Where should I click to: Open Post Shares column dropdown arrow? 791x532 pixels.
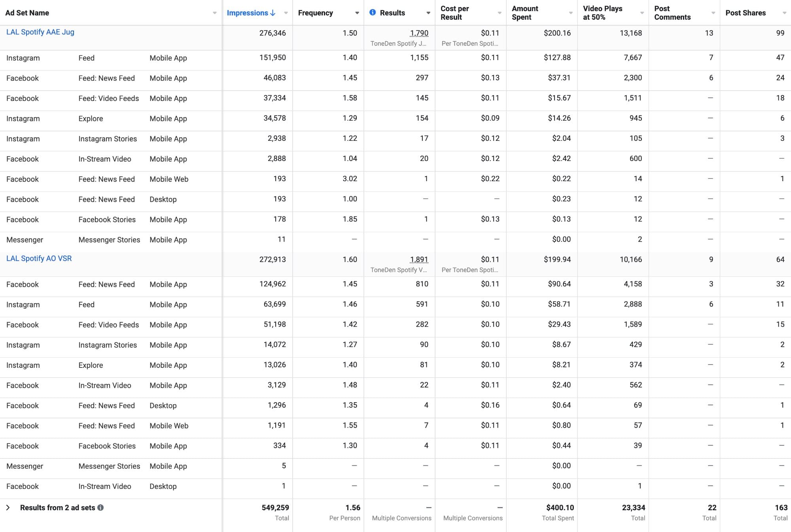point(784,13)
